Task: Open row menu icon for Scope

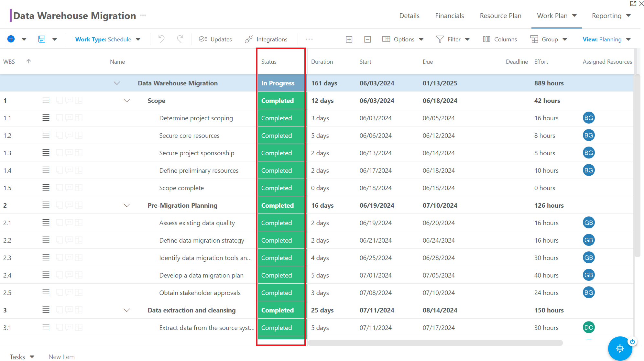Action: coord(46,100)
